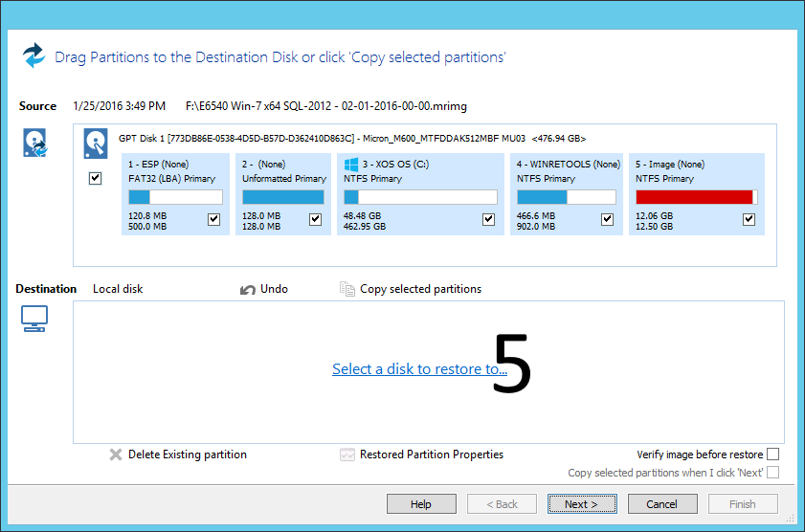Click the blue restore arrows header icon
The width and height of the screenshot is (805, 532).
click(x=34, y=55)
